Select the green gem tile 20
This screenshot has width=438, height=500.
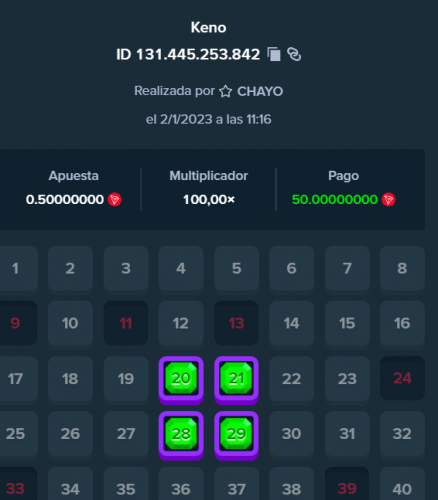pyautogui.click(x=181, y=379)
